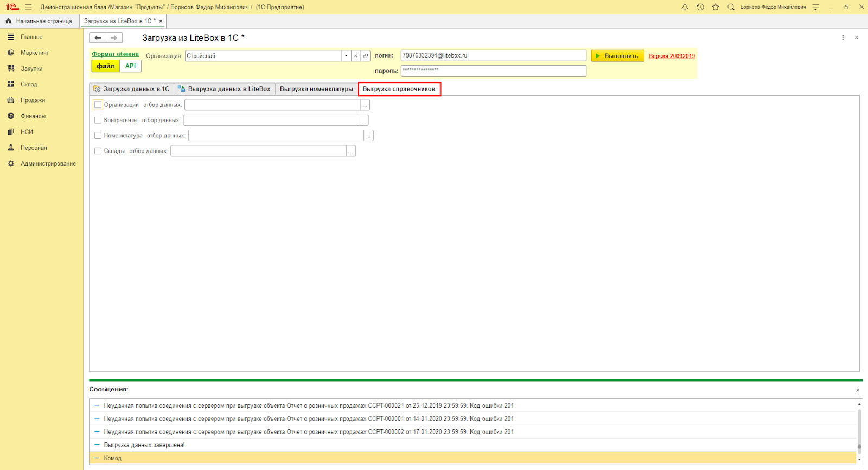This screenshot has height=470, width=868.
Task: Click the user name Борисов Федор Михайлович
Action: click(773, 7)
